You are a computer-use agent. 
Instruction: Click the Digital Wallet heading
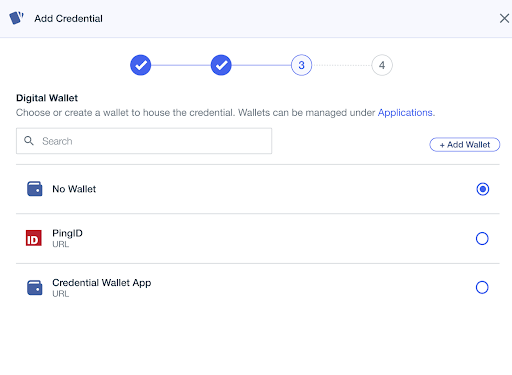47,98
